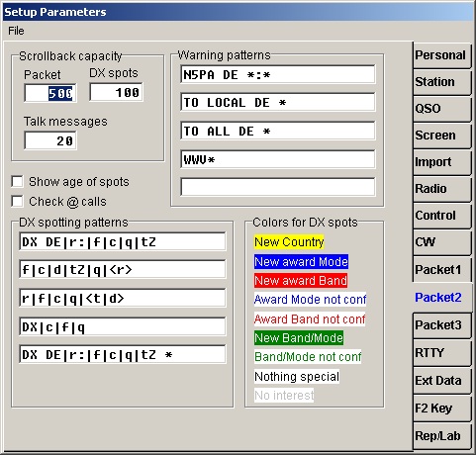476x455 pixels.
Task: Edit the TO ALL DE * warning pattern
Action: point(278,131)
